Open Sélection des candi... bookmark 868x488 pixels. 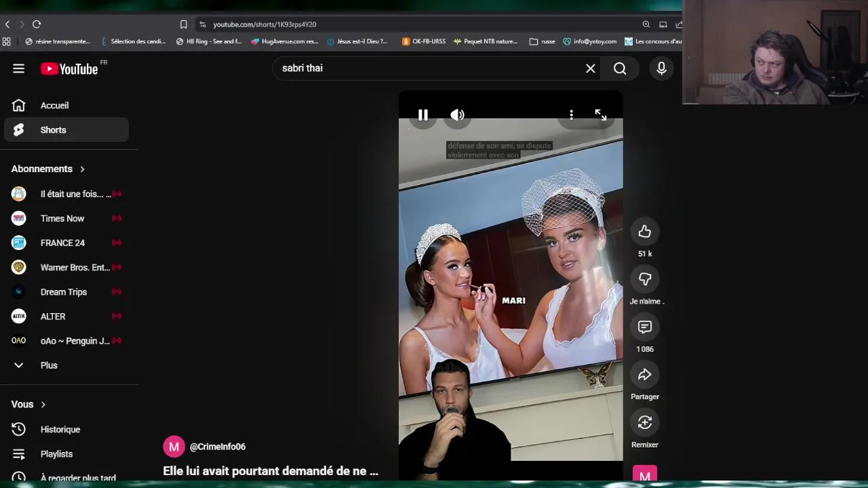134,41
